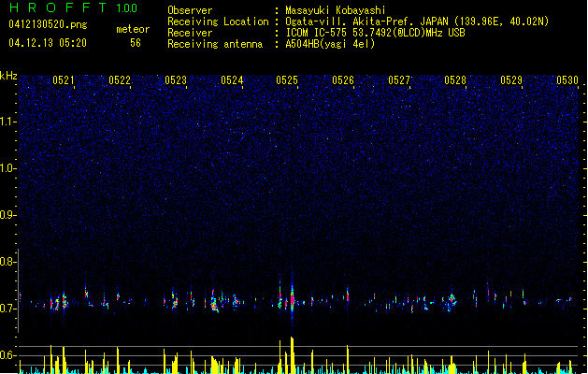
Task: Click the 0525 time marker
Action: 287,80
